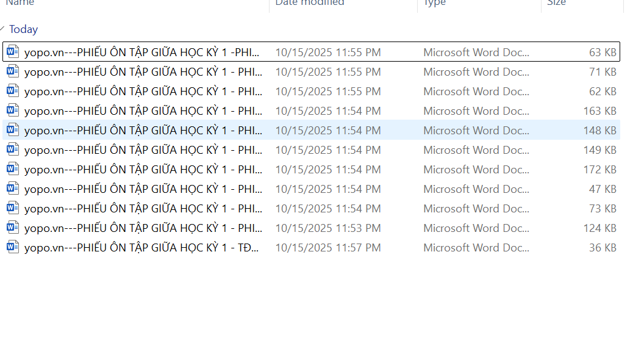
Task: Select the Word icon for the 172 KB document
Action: pyautogui.click(x=13, y=169)
